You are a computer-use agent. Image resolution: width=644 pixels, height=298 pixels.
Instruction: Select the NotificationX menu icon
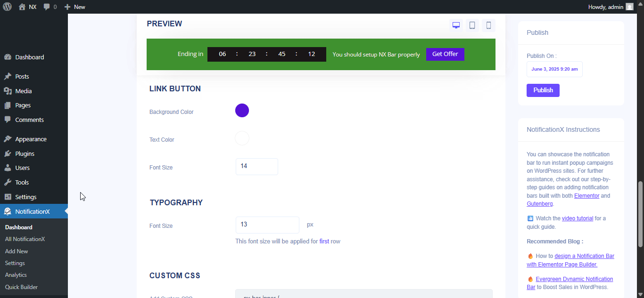[x=8, y=211]
